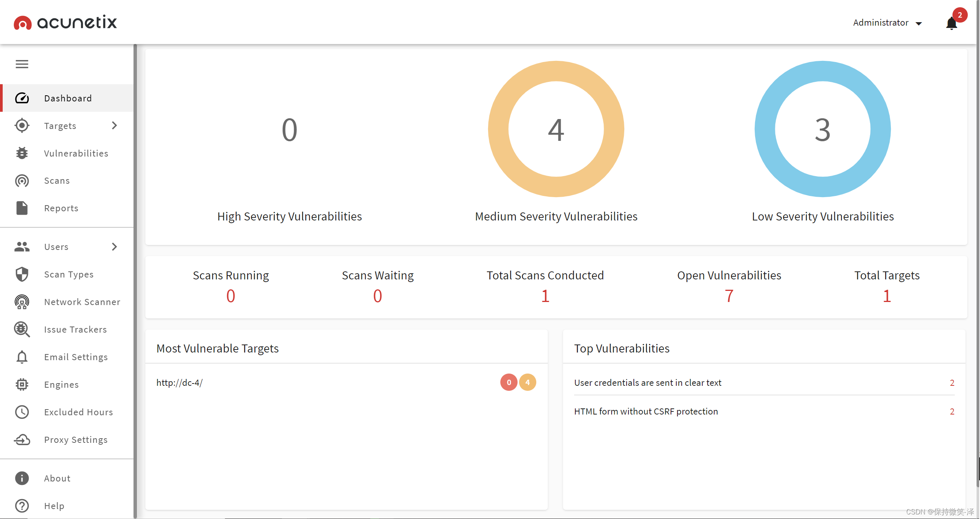Toggle the hamburger sidebar menu
The height and width of the screenshot is (519, 980).
(22, 64)
